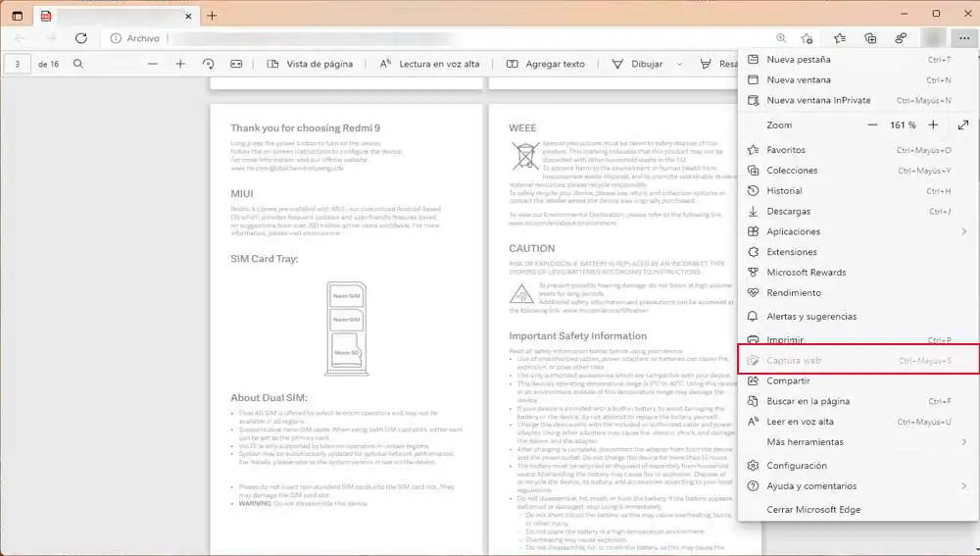Select the Resaltar highlight tool

(x=718, y=64)
